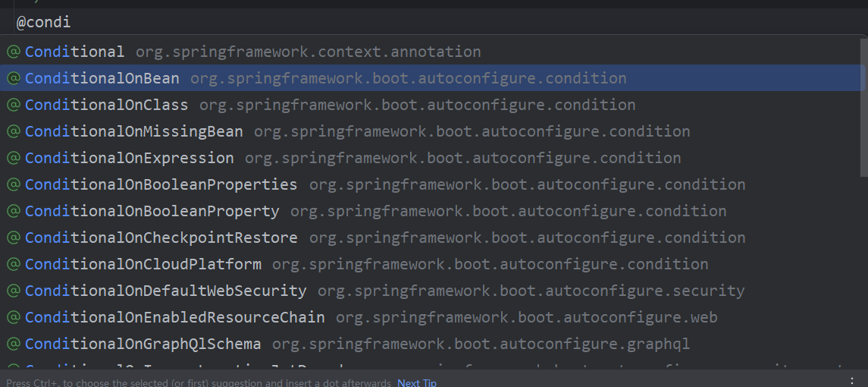
Task: Click annotation icon beside ConditionalOnDefaultWebSecurity
Action: (x=14, y=291)
